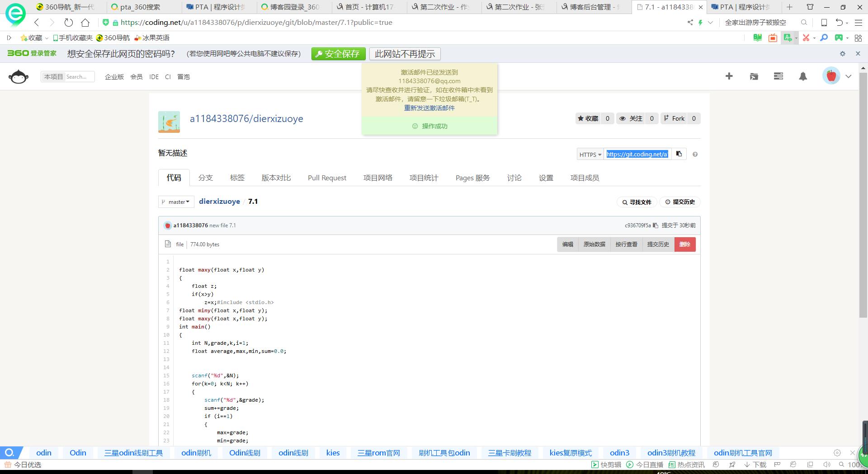868x474 pixels.
Task: Click the 按行查看 button
Action: [x=626, y=244]
